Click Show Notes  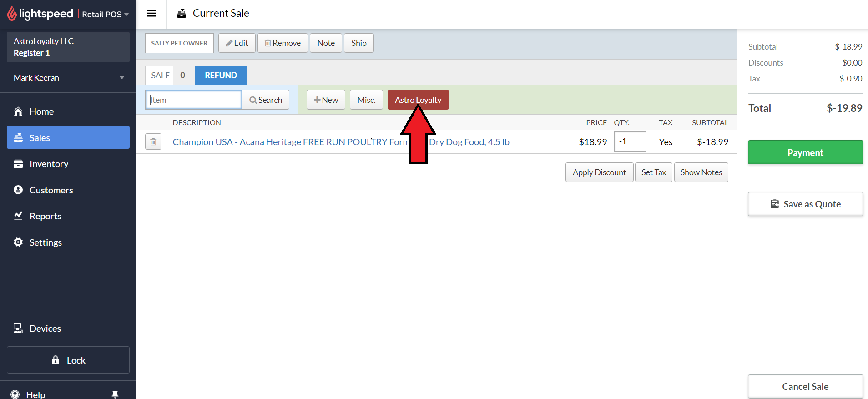(x=701, y=172)
